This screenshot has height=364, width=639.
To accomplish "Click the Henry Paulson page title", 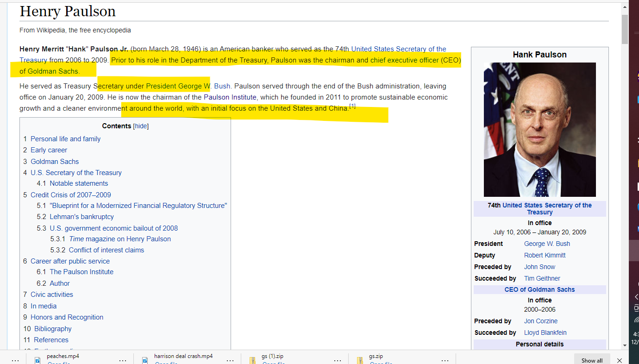I will pyautogui.click(x=68, y=11).
